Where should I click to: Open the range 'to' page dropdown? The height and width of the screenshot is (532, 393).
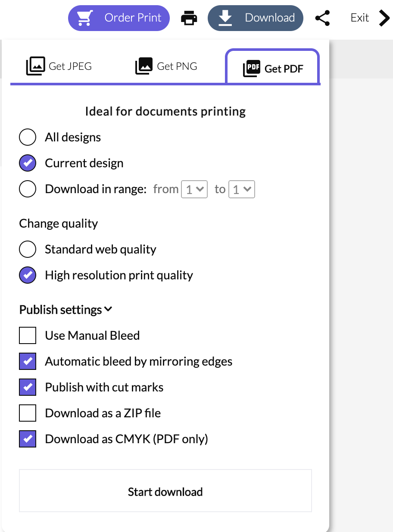[x=242, y=189]
